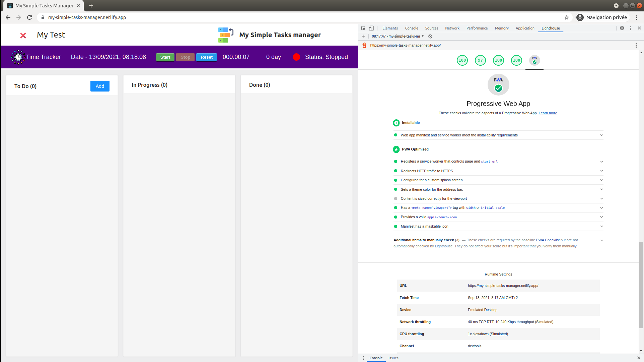The height and width of the screenshot is (362, 644).
Task: Open the PWA Checklist link
Action: coord(548,240)
